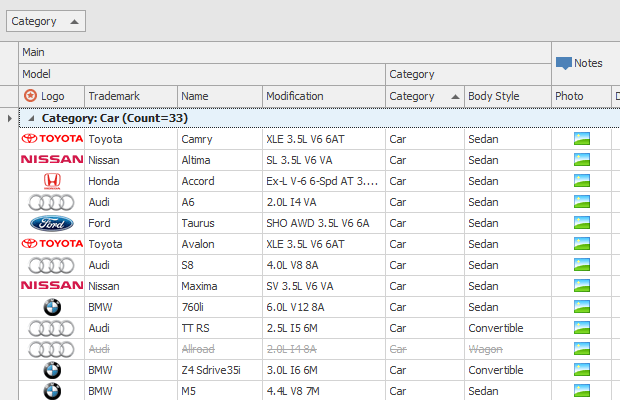Click the Honda logo in the Accord row
Viewport: 620px width, 400px height.
52,181
